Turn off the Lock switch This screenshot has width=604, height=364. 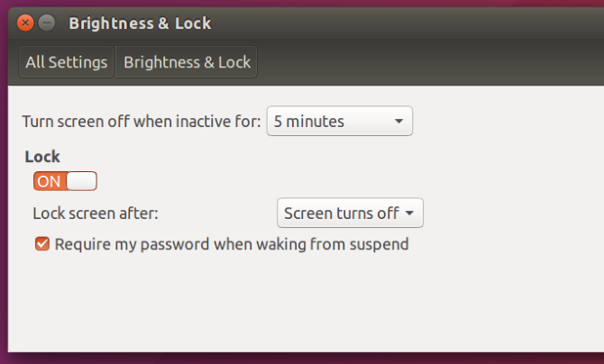coord(65,181)
